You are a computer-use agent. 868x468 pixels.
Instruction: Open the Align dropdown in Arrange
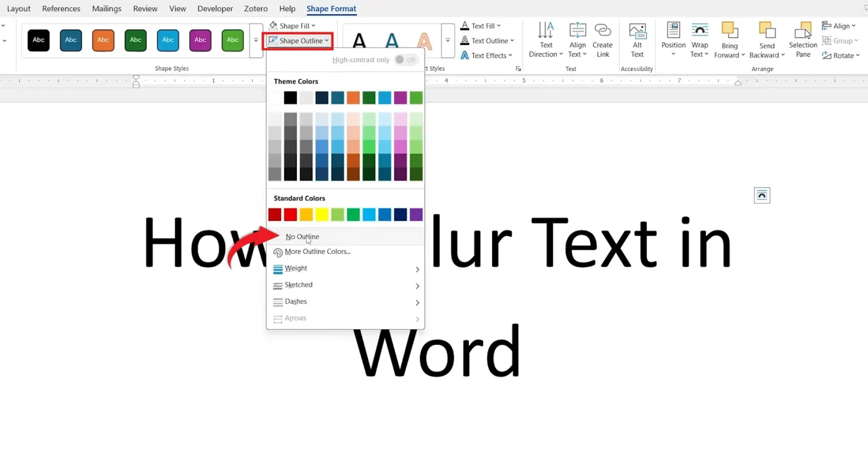click(839, 25)
